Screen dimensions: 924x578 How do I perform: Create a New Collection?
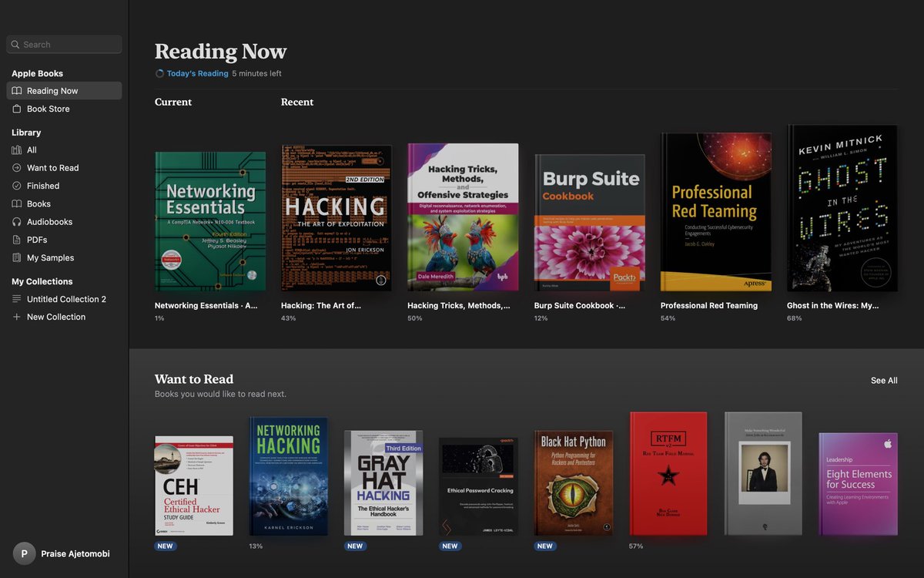(64, 317)
